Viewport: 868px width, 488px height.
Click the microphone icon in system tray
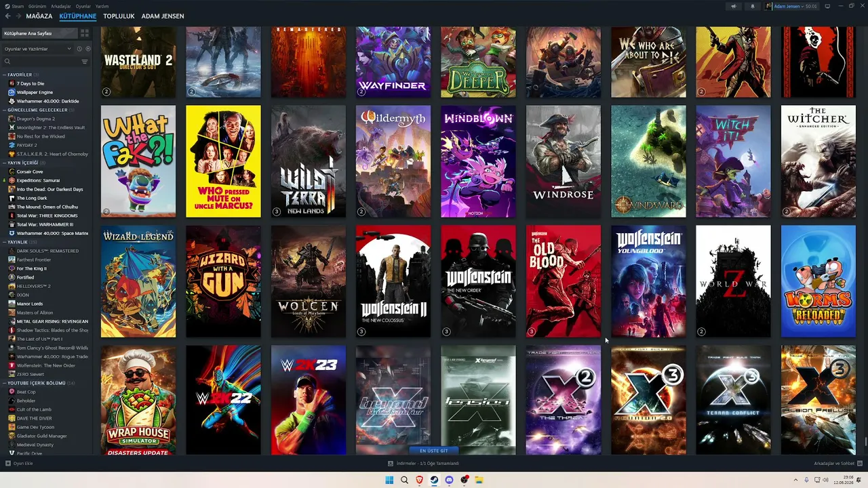[806, 480]
